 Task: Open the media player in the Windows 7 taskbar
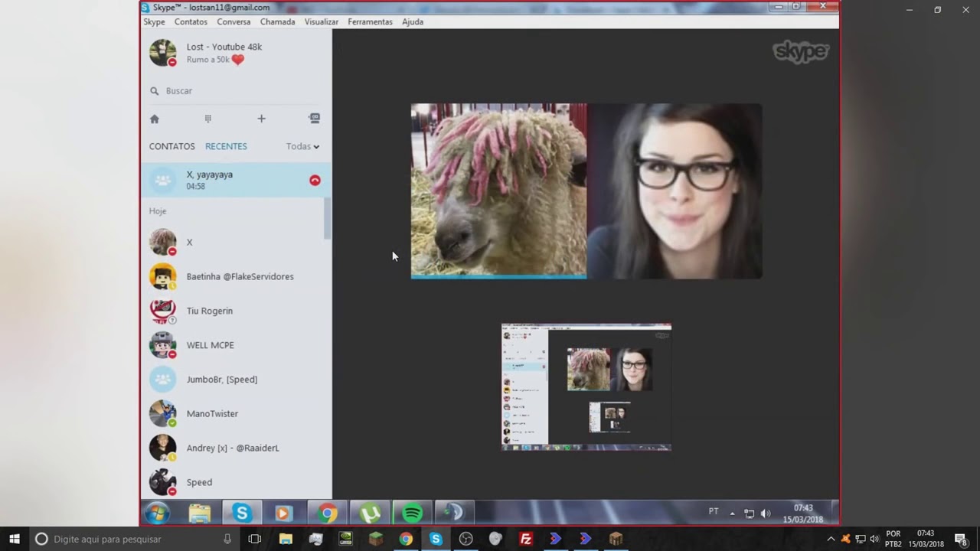pyautogui.click(x=283, y=513)
